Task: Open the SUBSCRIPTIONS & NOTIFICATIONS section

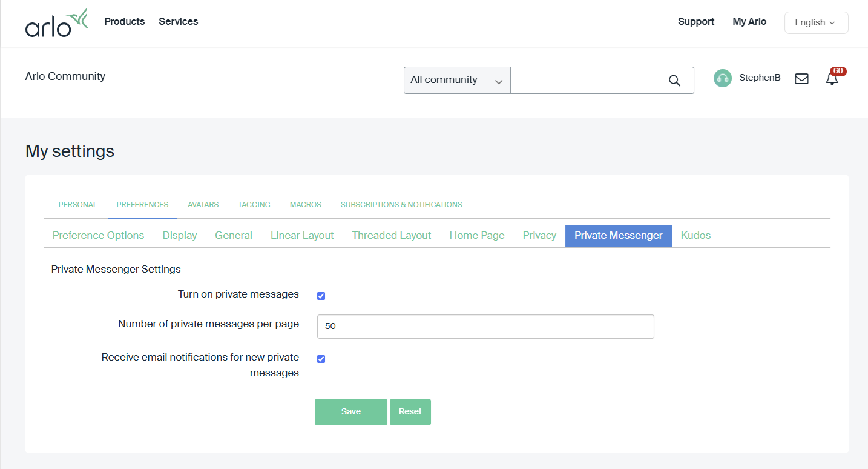Action: 401,204
